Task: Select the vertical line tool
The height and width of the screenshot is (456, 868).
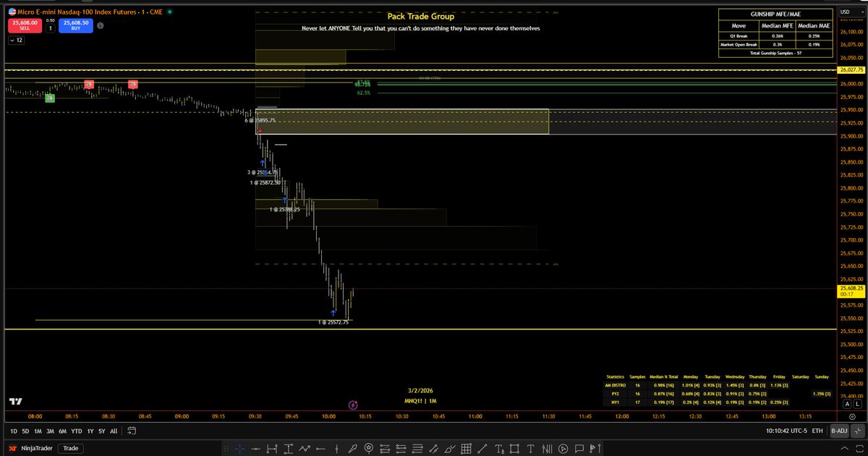Action: click(x=336, y=449)
